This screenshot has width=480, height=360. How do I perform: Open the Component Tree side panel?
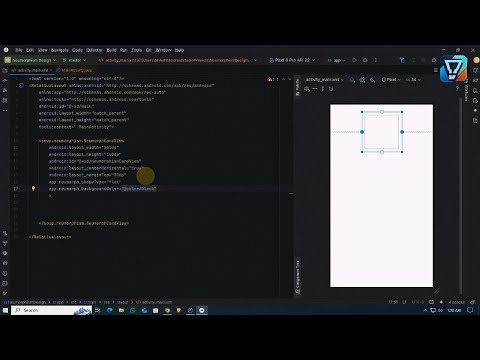pyautogui.click(x=298, y=277)
